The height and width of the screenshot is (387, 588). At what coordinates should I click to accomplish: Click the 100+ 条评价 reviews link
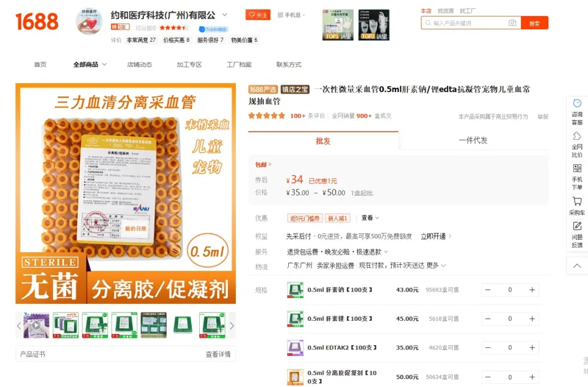click(307, 116)
